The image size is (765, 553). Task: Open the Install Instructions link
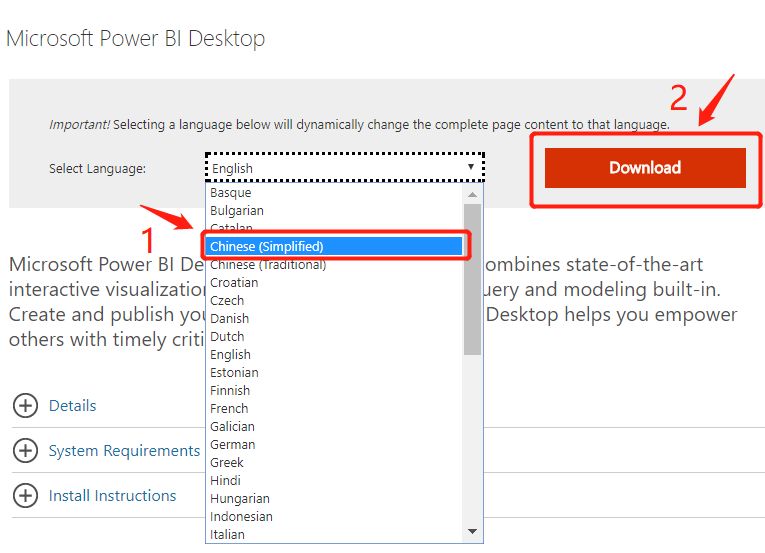pos(112,496)
